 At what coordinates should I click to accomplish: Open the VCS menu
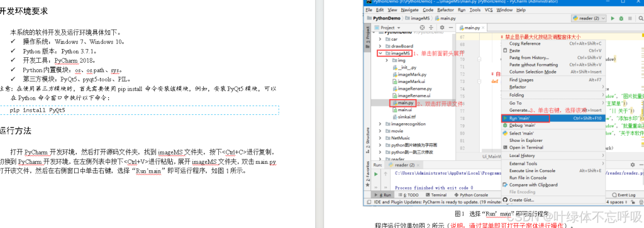tap(488, 10)
